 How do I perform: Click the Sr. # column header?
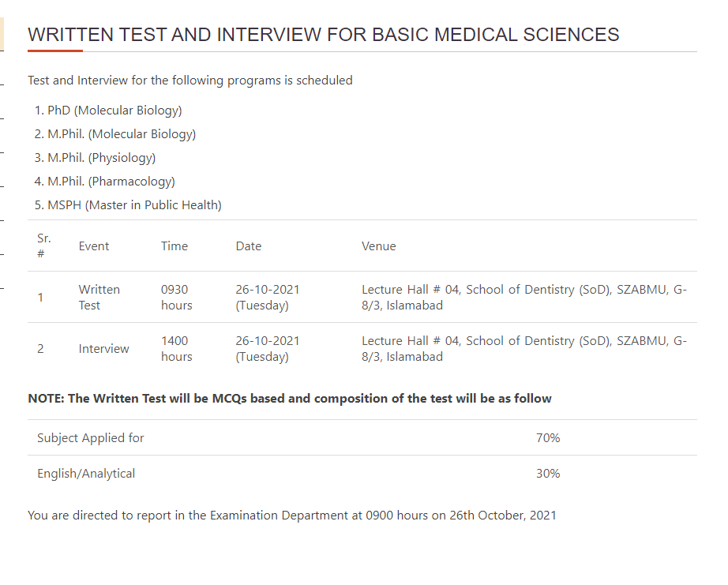pos(43,246)
